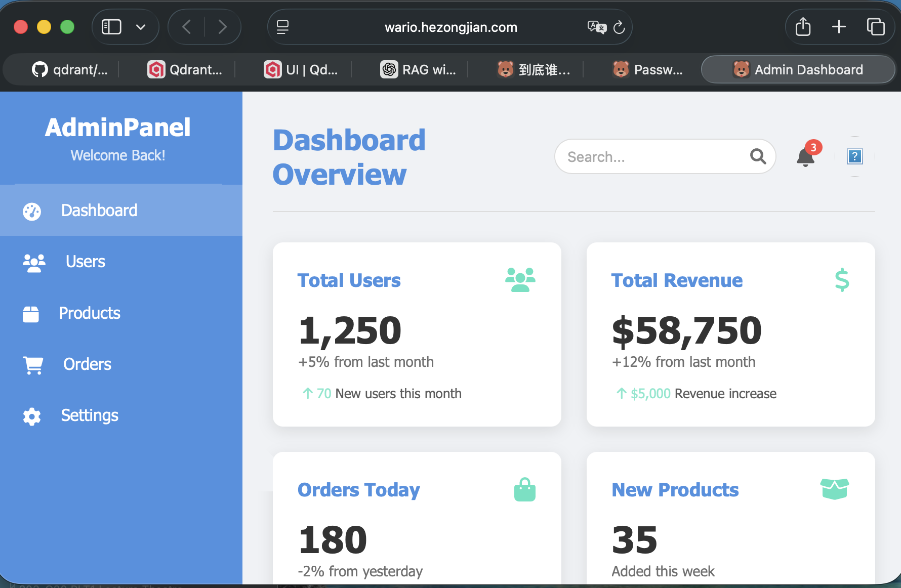Switch to the Passw... browser tab
This screenshot has width=901, height=588.
pos(648,70)
